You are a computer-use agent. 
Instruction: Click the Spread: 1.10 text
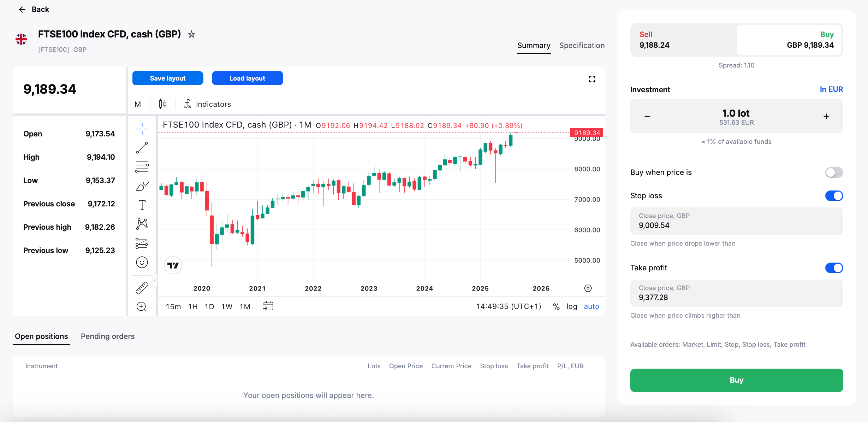point(737,65)
